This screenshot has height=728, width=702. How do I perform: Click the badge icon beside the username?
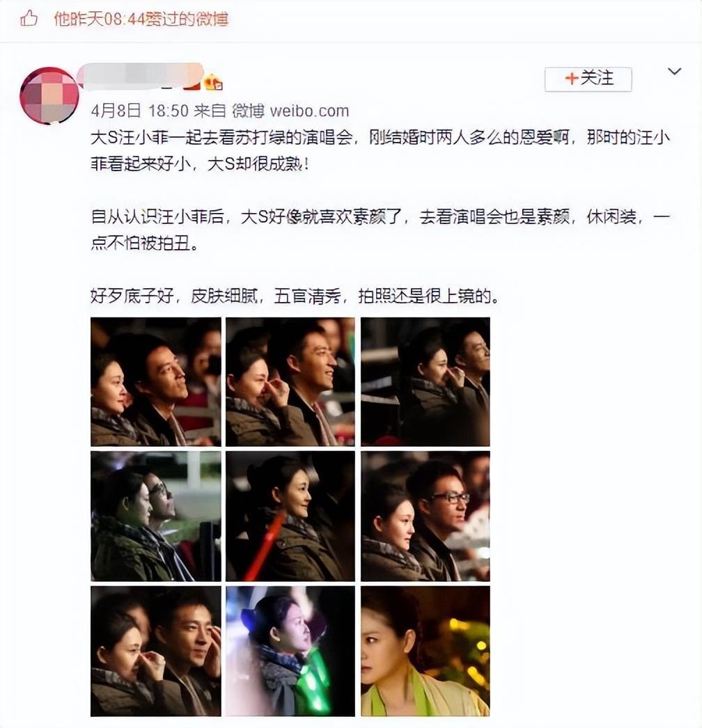pos(214,81)
